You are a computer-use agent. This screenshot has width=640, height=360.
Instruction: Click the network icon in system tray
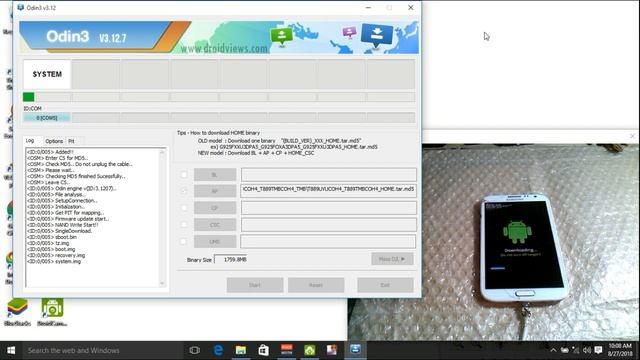tap(576, 350)
